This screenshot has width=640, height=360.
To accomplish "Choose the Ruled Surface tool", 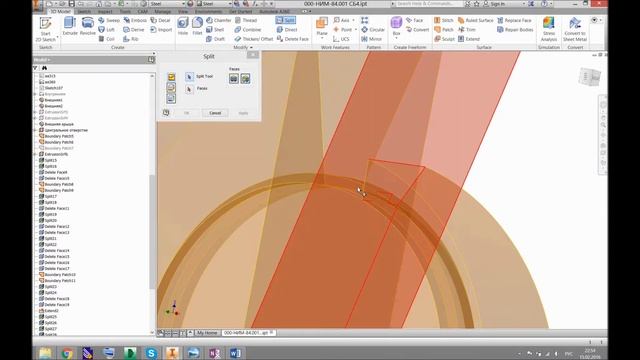I will (x=476, y=20).
